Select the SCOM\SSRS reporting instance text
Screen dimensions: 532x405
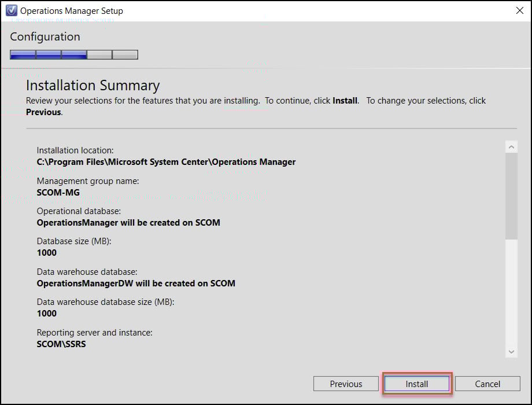61,344
